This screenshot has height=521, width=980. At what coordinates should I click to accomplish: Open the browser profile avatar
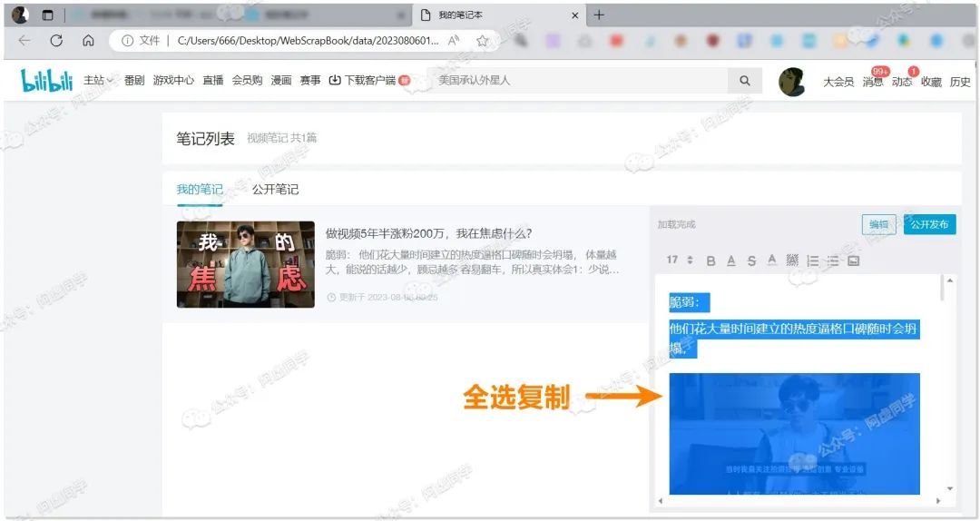pyautogui.click(x=20, y=15)
